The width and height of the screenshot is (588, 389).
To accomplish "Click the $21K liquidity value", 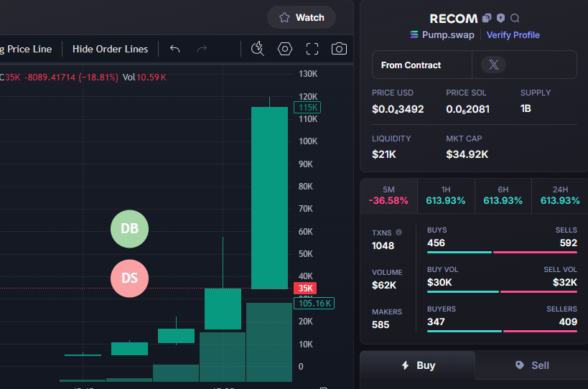I will coord(384,154).
